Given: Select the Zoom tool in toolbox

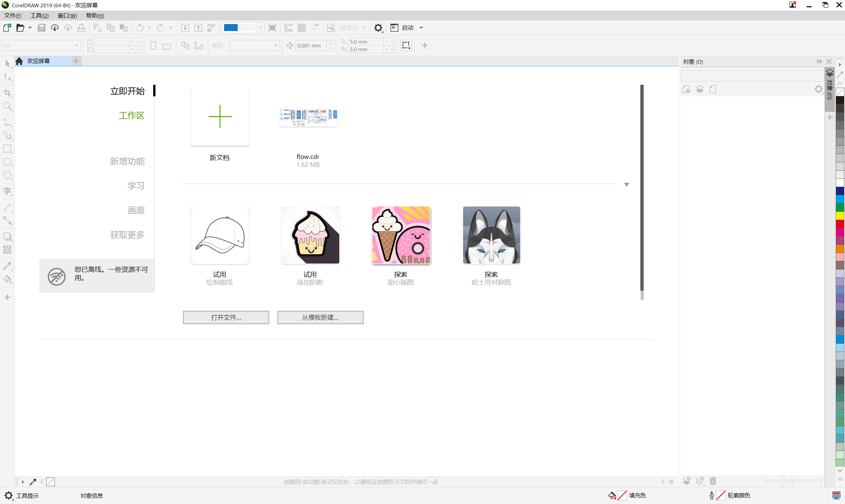Looking at the screenshot, I should pos(7,106).
